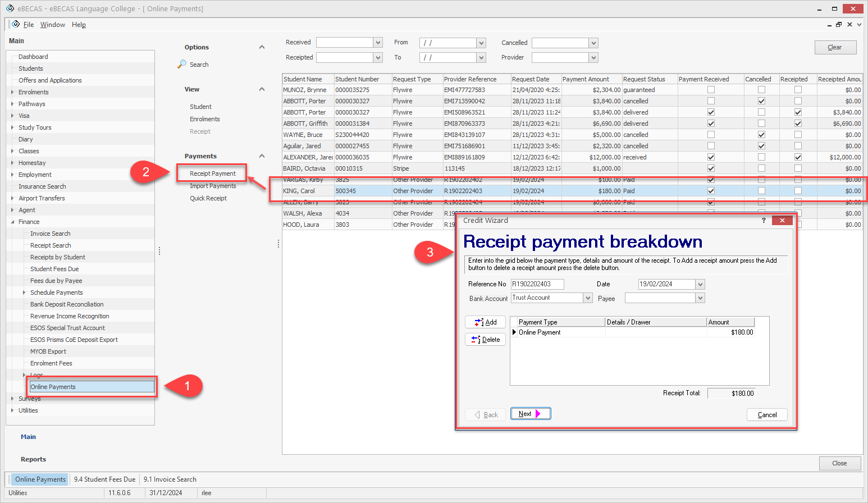Toggle Receipted checkbox for ALEXANDER, Jared row
868x503 pixels.
(798, 157)
